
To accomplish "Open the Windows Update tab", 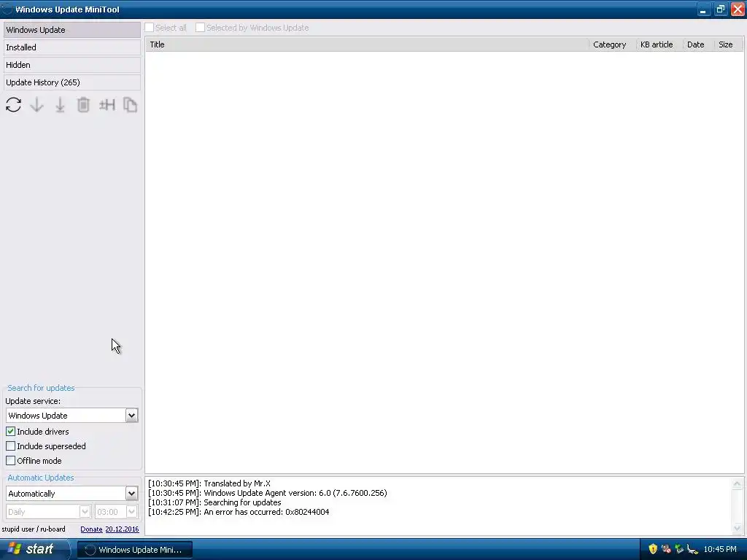I will [x=72, y=29].
